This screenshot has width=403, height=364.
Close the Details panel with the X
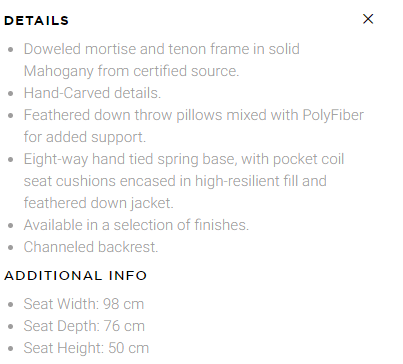pyautogui.click(x=368, y=19)
